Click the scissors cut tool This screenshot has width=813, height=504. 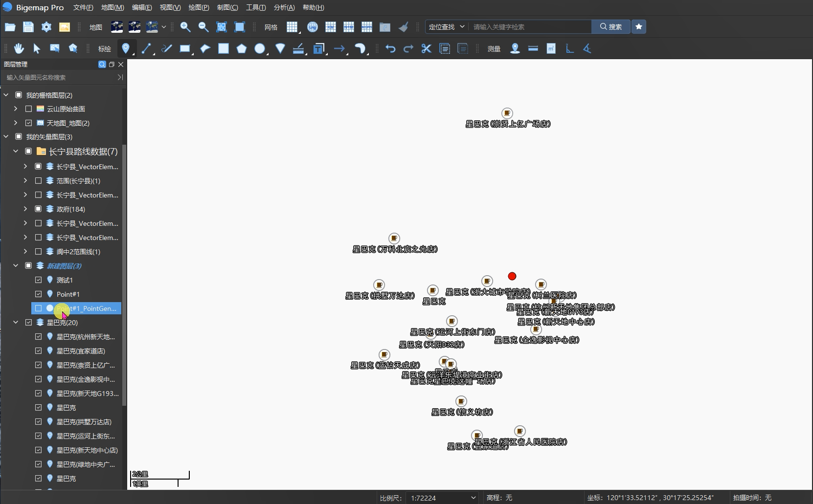427,48
